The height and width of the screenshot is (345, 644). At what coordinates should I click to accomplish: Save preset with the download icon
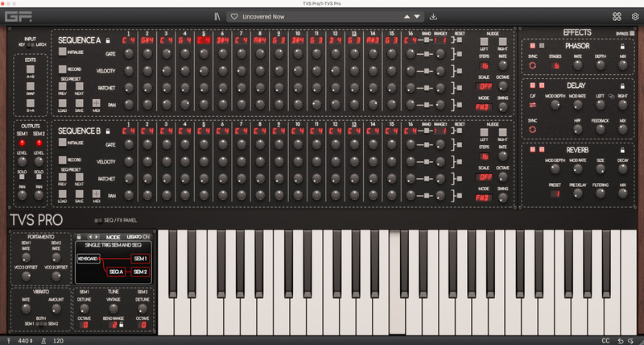[433, 17]
